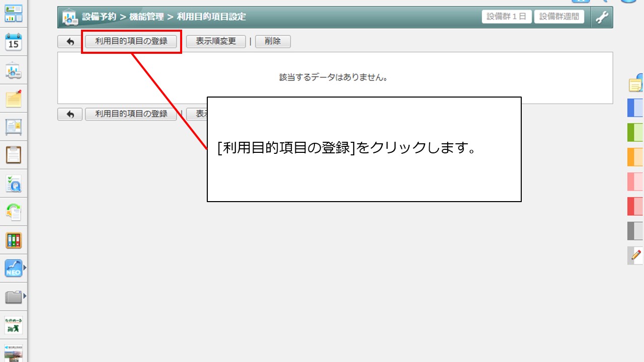Pick the pink sticky note color swatch
Image resolution: width=644 pixels, height=362 pixels.
coord(635,182)
